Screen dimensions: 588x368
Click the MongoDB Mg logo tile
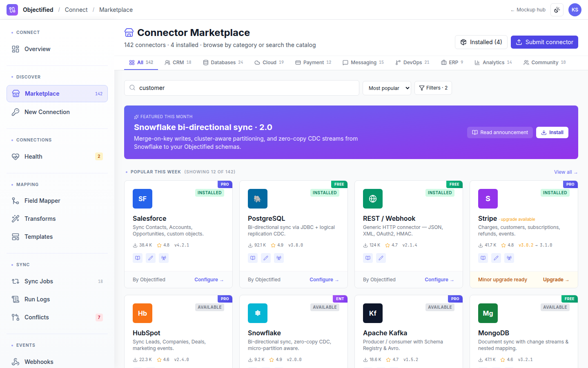point(488,313)
